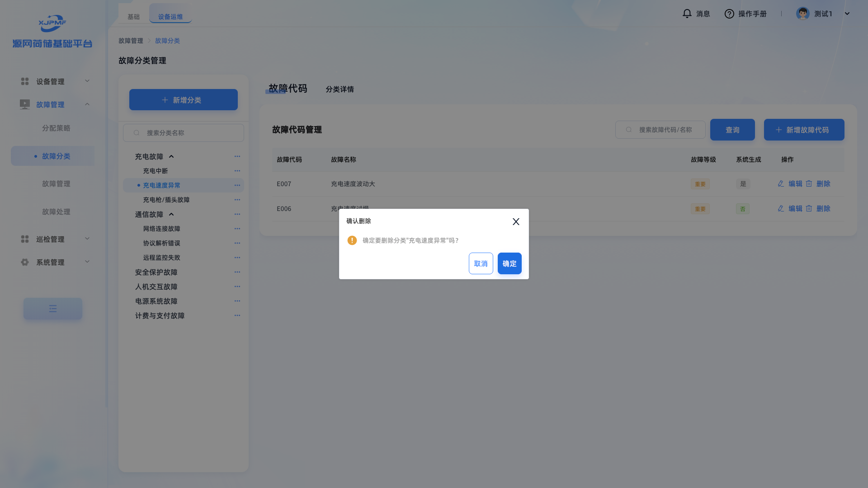Click more options dots for 充电中断
This screenshot has height=488, width=868.
coord(237,171)
